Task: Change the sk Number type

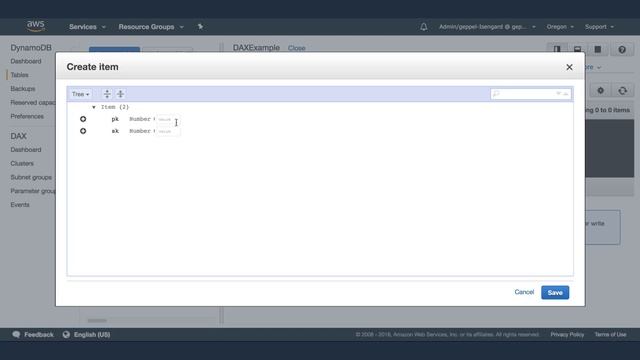Action: (140, 131)
